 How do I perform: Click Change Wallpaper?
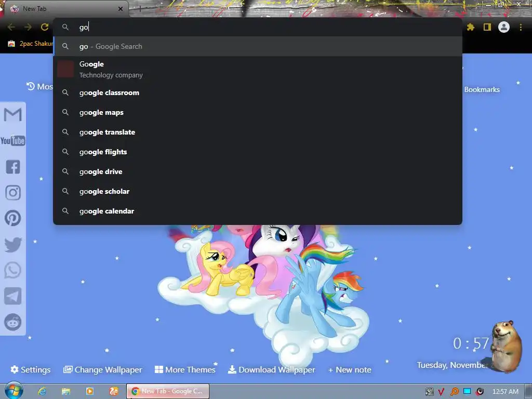click(x=102, y=369)
